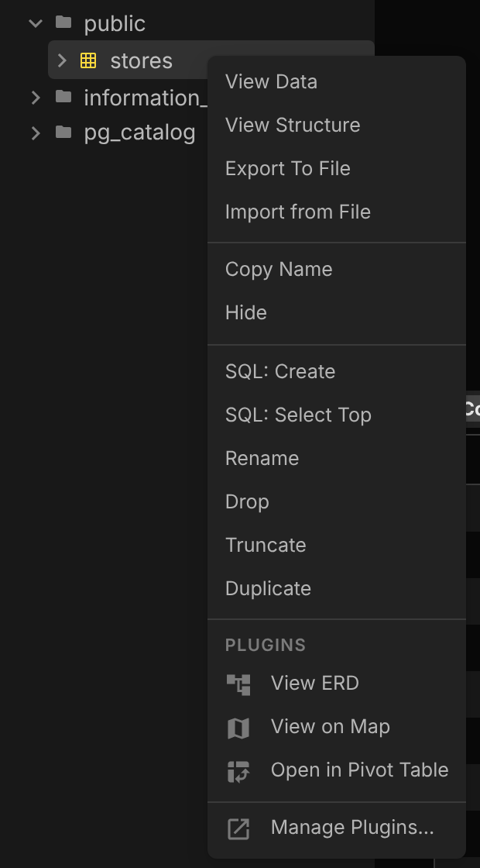Expand the stores table chevron
Image resolution: width=480 pixels, height=868 pixels.
(x=62, y=60)
